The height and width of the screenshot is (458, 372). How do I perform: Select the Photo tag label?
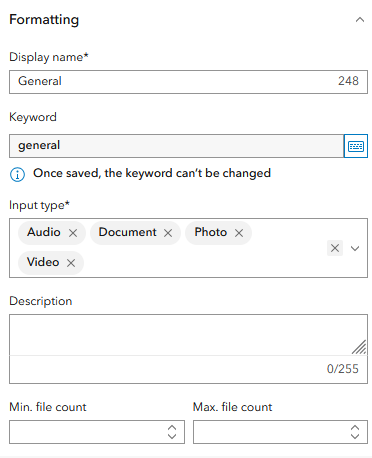pyautogui.click(x=211, y=232)
